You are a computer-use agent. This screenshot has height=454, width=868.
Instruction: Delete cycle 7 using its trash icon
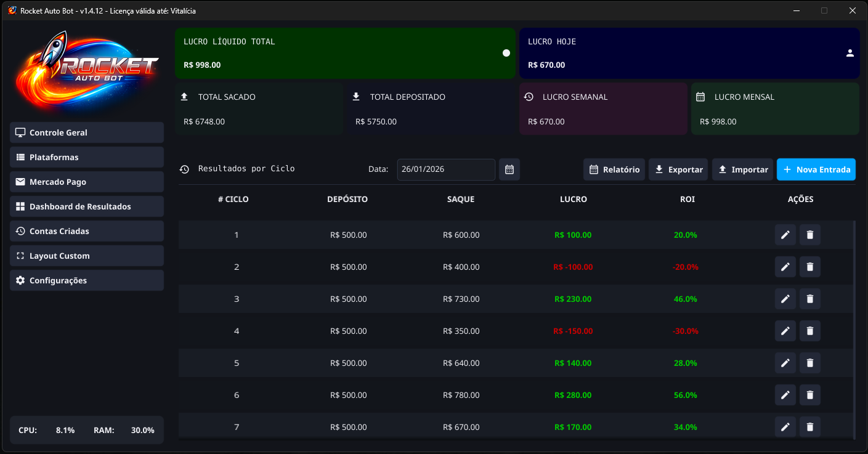[809, 427]
